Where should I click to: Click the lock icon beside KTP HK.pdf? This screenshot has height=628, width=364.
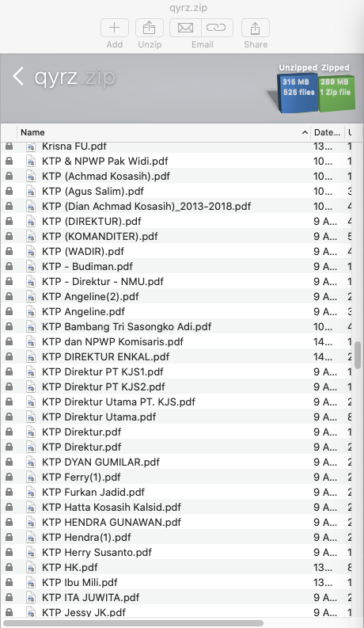click(x=9, y=567)
